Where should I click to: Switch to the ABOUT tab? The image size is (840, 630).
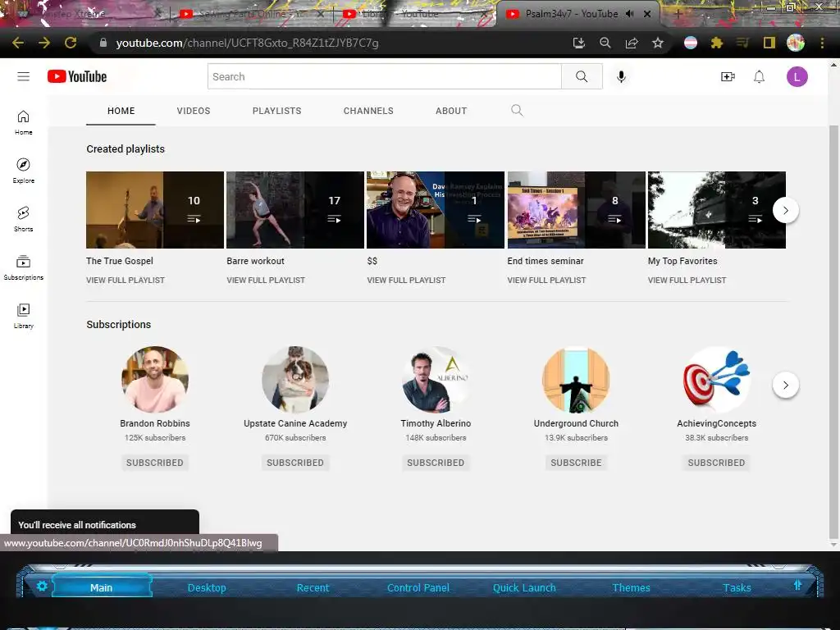coord(451,111)
